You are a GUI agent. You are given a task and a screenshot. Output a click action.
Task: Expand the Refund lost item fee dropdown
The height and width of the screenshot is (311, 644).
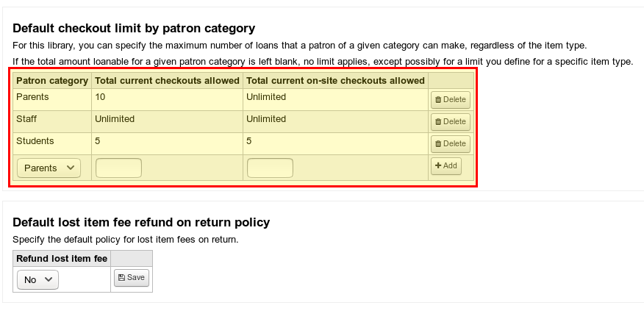pos(37,279)
